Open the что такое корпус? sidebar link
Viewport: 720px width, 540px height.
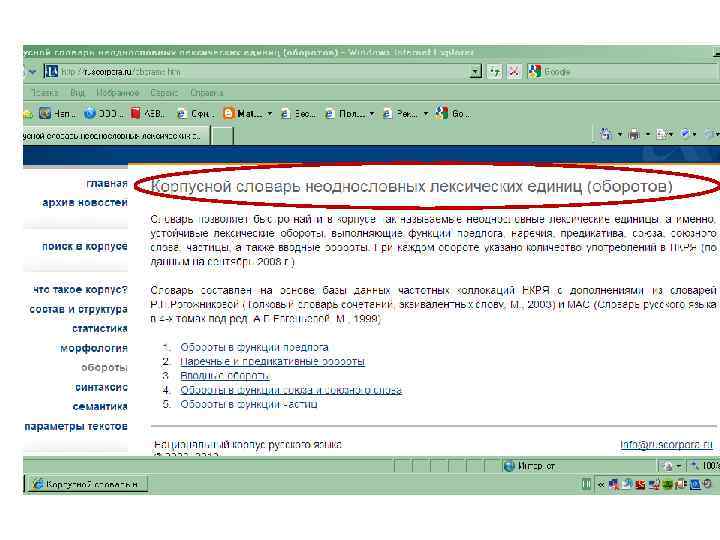click(80, 290)
